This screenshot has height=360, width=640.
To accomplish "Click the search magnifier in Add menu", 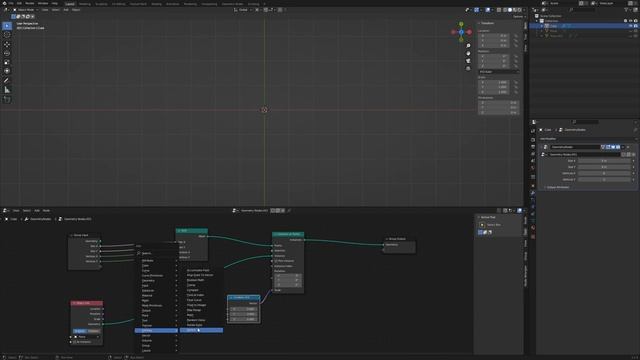I will pos(139,253).
